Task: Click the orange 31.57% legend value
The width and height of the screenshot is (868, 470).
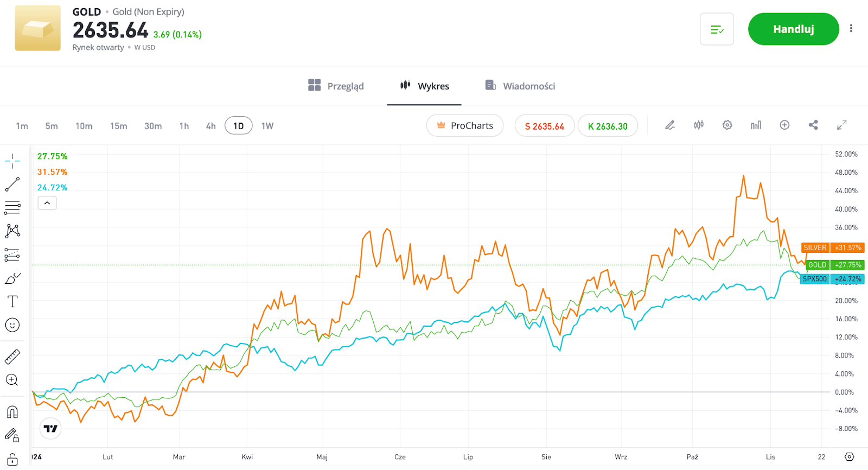Action: [x=52, y=172]
